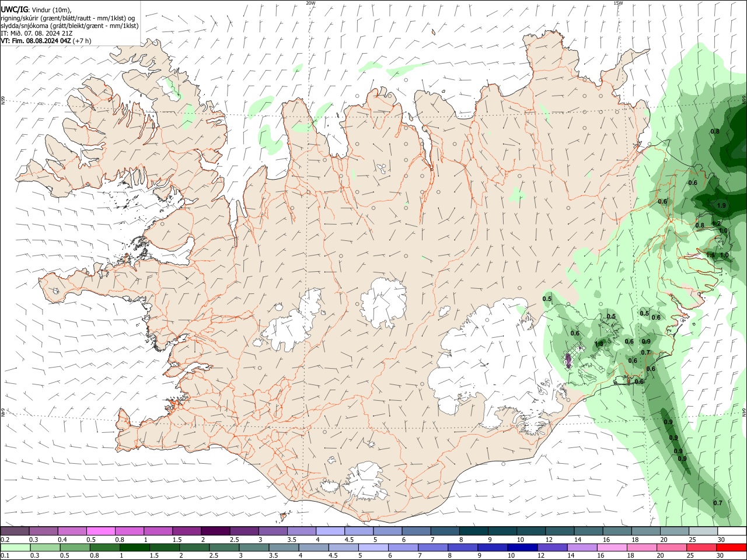Select the 64N latitude label on the right edge

[744, 411]
